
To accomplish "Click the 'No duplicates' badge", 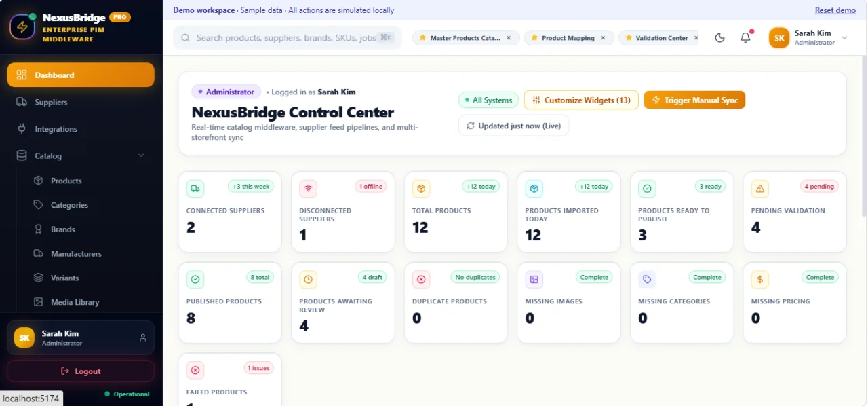I will 475,277.
